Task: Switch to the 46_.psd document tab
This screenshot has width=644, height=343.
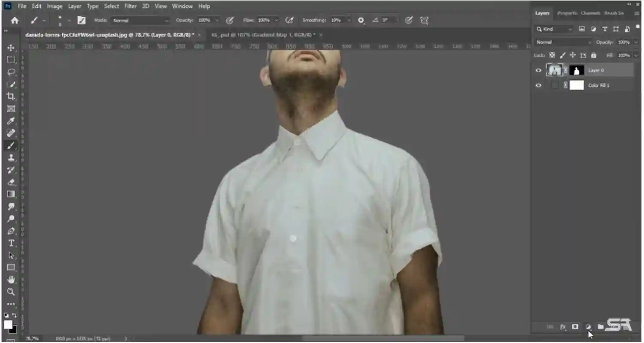Action: point(263,34)
